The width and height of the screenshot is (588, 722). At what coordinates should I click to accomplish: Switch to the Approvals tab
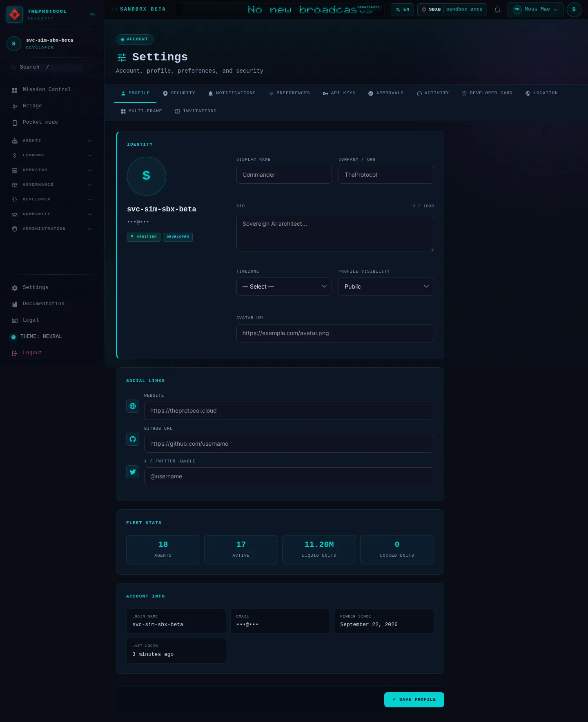click(386, 93)
